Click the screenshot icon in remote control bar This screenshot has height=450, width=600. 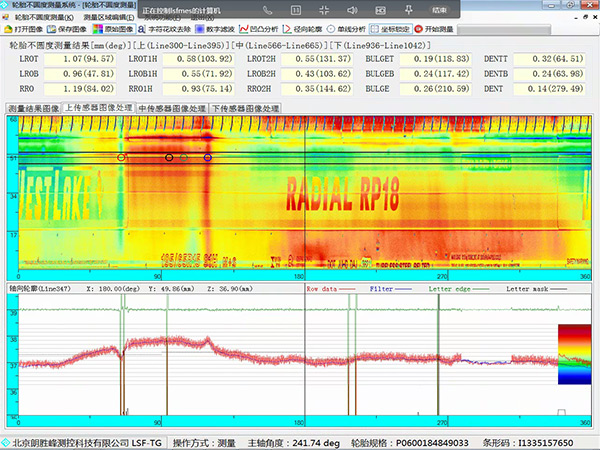[380, 10]
